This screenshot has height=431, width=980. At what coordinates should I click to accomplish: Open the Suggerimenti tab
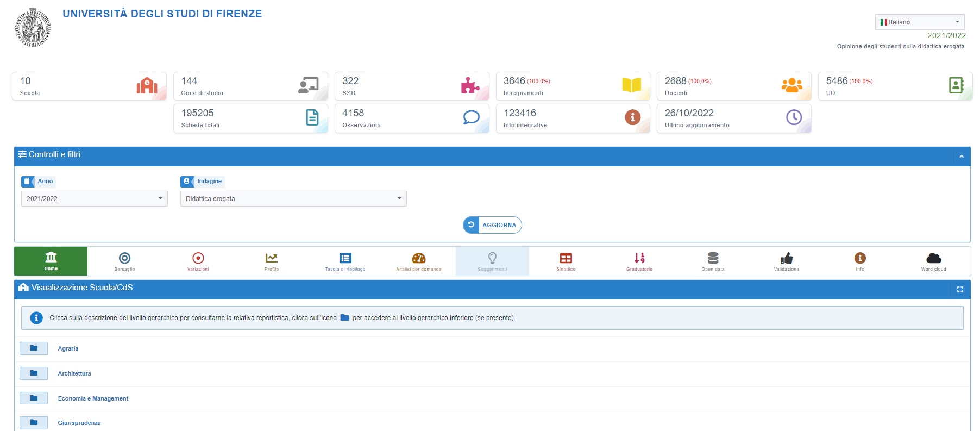[492, 261]
